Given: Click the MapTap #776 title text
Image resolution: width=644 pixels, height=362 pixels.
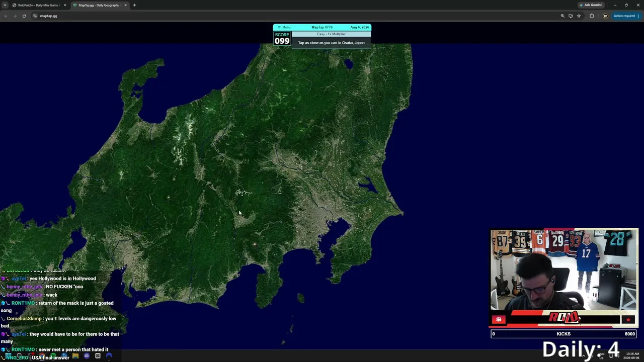Looking at the screenshot, I should [322, 27].
